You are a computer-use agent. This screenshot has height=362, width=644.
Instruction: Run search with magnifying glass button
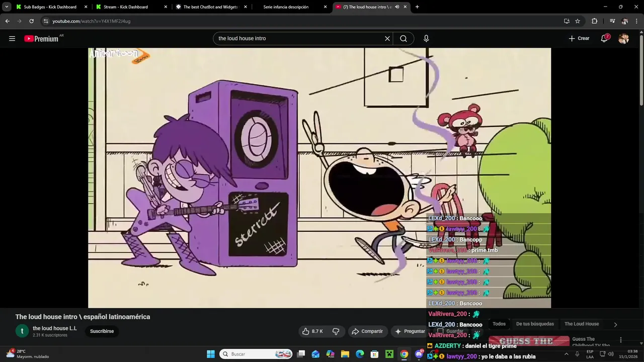tap(404, 38)
